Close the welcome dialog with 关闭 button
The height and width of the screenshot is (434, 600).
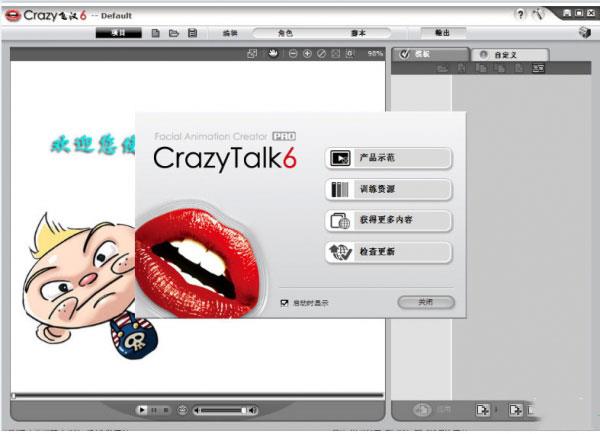(426, 302)
